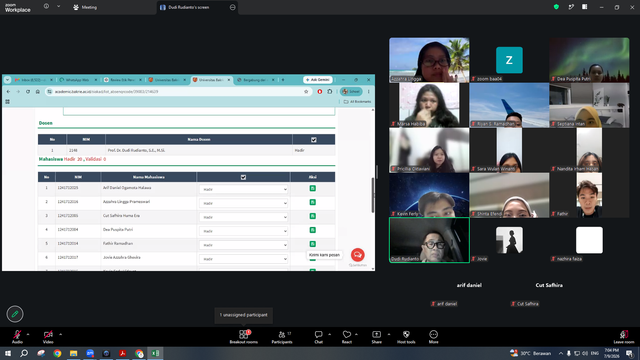Open attendance dropdown for Fathir Ramadhan
Screen dimensions: 640x360
click(x=243, y=245)
